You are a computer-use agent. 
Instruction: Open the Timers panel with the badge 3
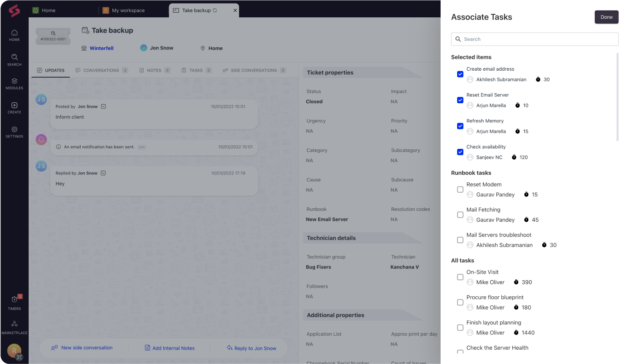click(x=14, y=302)
